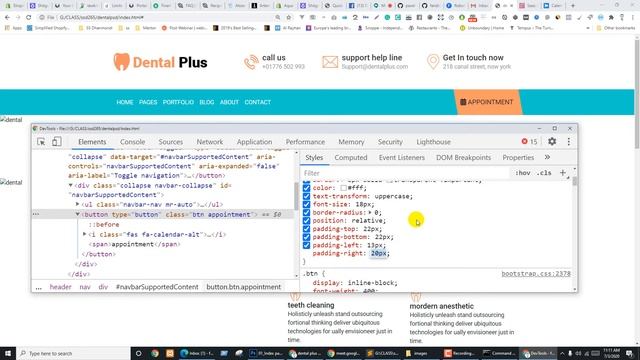This screenshot has height=360, width=640.
Task: Click the red error count indicator
Action: (529, 142)
